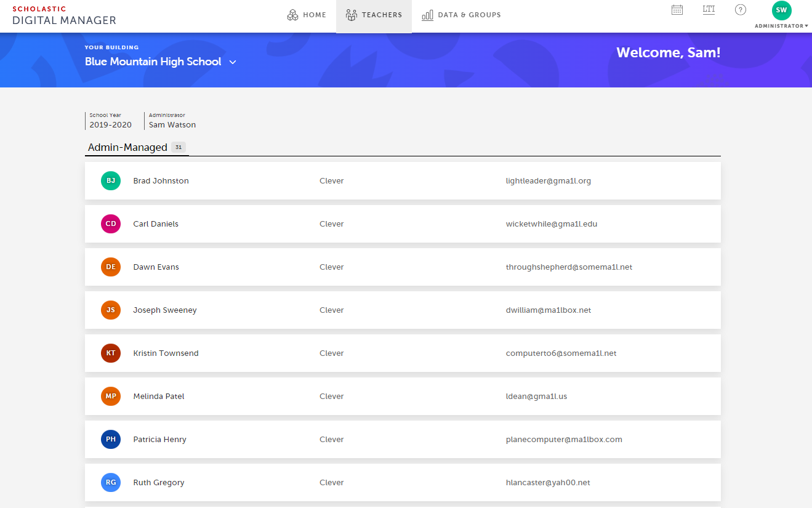The image size is (812, 508).
Task: Click Brad Johnston's BJ avatar
Action: 111,180
